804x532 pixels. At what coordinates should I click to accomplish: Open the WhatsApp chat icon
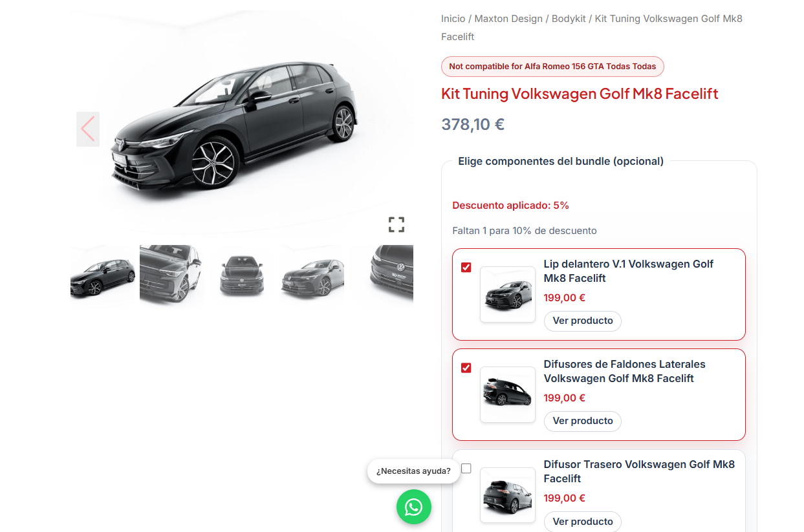point(413,507)
